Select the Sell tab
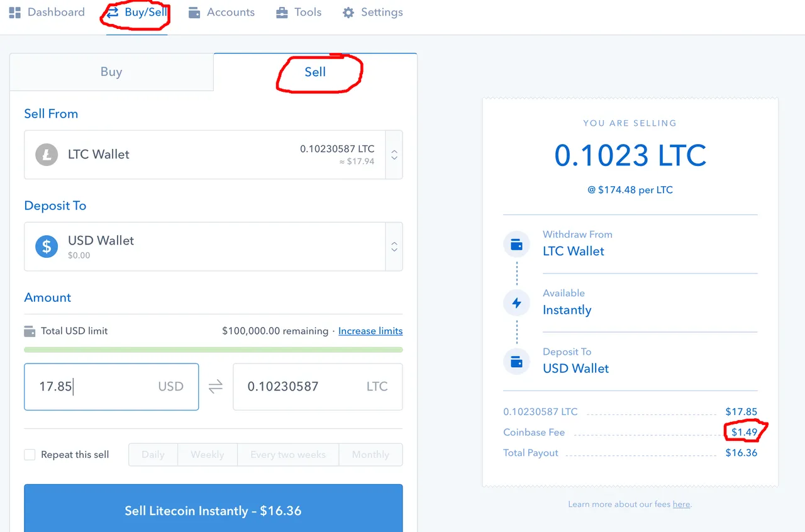The width and height of the screenshot is (805, 532). click(x=315, y=72)
